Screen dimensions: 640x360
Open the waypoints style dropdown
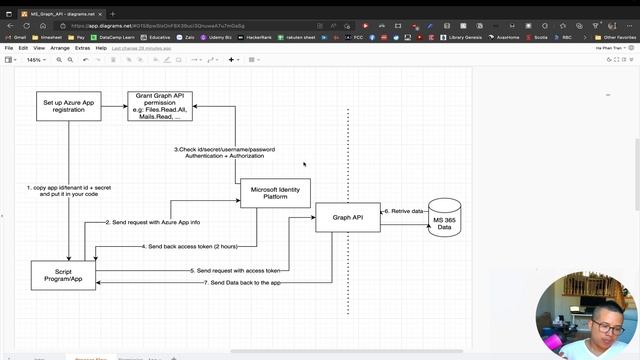tap(213, 60)
